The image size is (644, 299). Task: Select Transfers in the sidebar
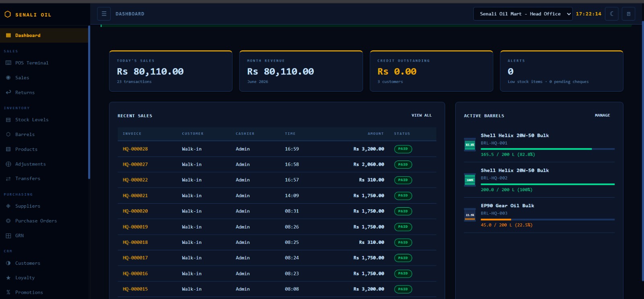[x=44, y=179]
